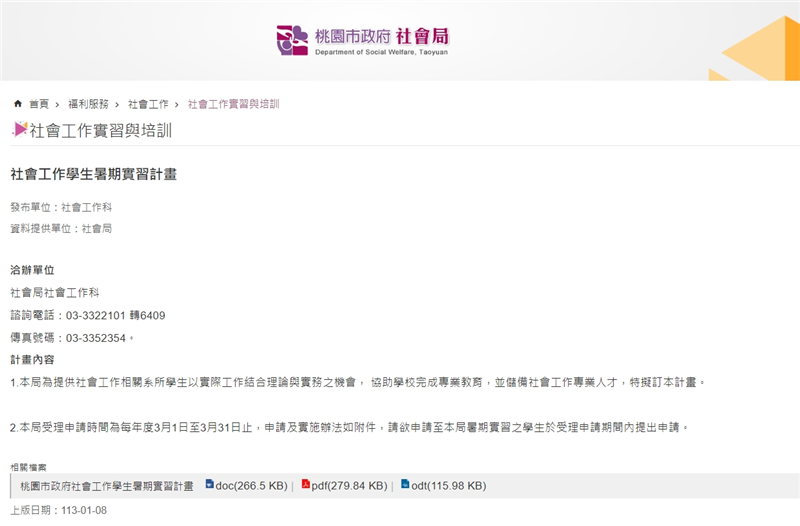This screenshot has height=526, width=800.
Task: Select the 洽辦單位 heading
Action: point(32,270)
